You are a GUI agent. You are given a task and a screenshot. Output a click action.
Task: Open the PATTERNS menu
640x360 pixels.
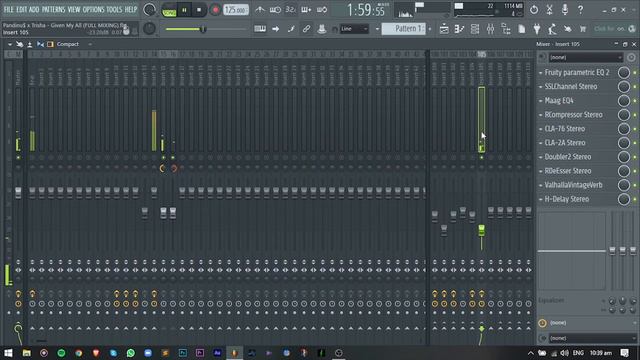point(53,9)
